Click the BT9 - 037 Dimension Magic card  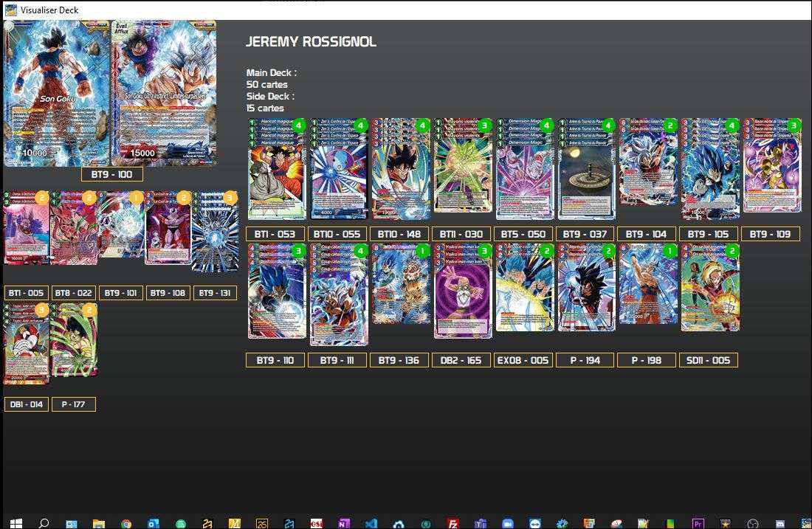(x=586, y=170)
